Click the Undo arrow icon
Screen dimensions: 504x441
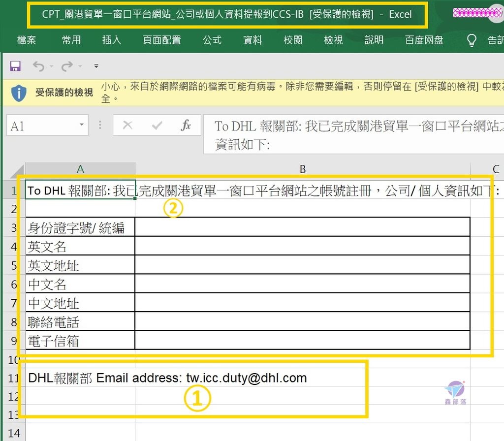coord(38,66)
